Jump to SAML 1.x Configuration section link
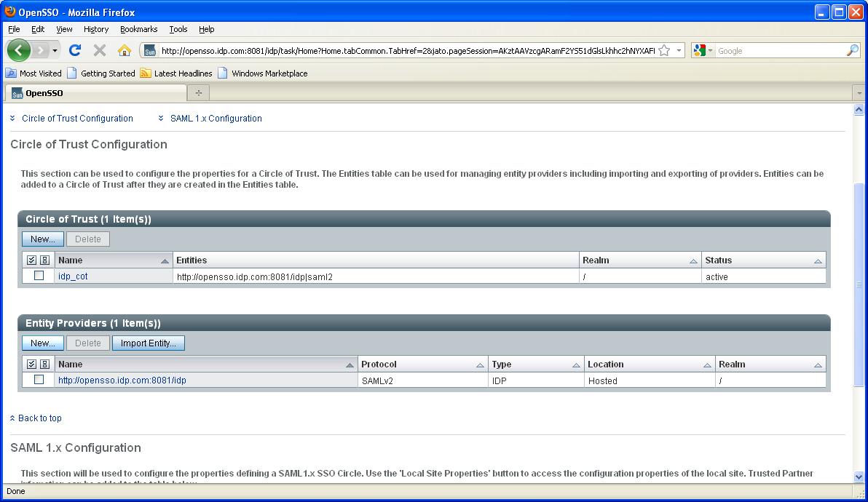 pyautogui.click(x=216, y=119)
